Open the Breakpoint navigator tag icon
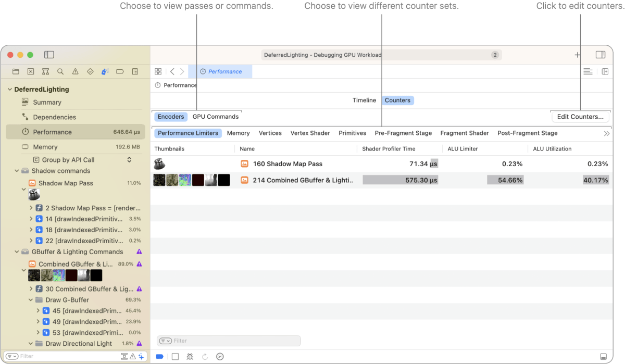Image resolution: width=625 pixels, height=364 pixels. (120, 71)
